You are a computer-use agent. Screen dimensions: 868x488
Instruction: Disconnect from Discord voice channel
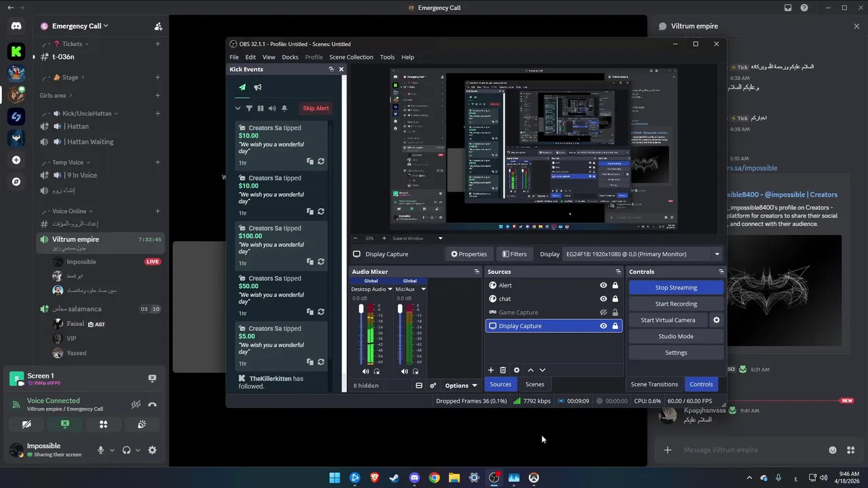152,405
